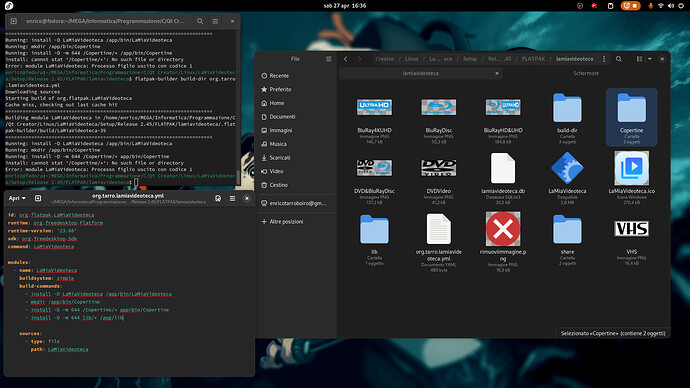Select the LaMiaVideoteca executable file
Screen dimensions: 690x388
567,178
